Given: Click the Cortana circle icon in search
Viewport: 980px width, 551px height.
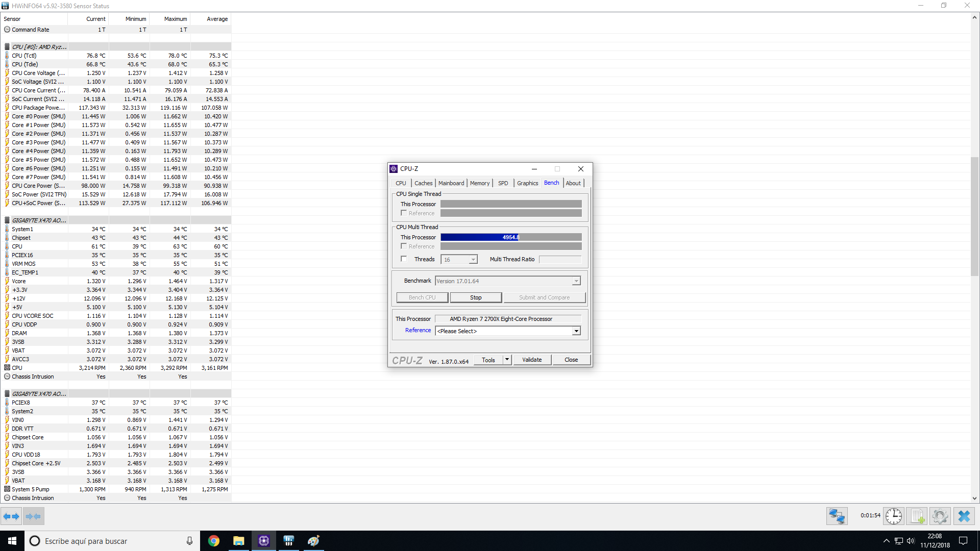Looking at the screenshot, I should click(x=35, y=541).
